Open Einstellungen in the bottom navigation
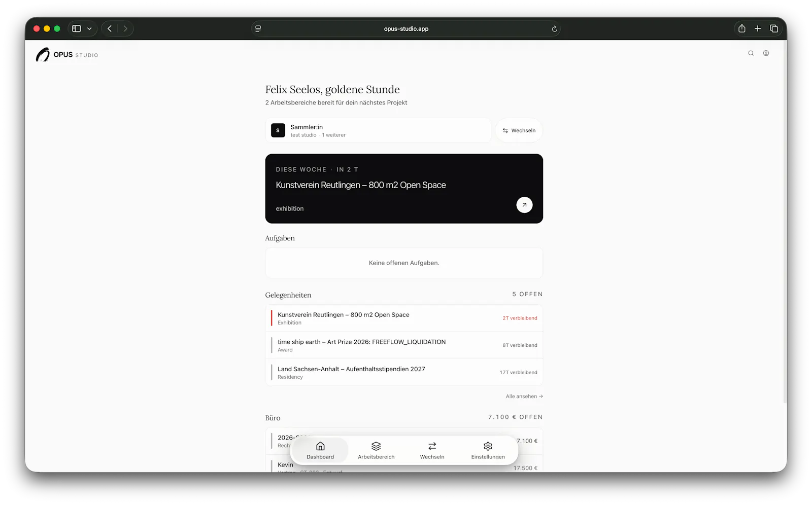The height and width of the screenshot is (505, 812). point(488,450)
